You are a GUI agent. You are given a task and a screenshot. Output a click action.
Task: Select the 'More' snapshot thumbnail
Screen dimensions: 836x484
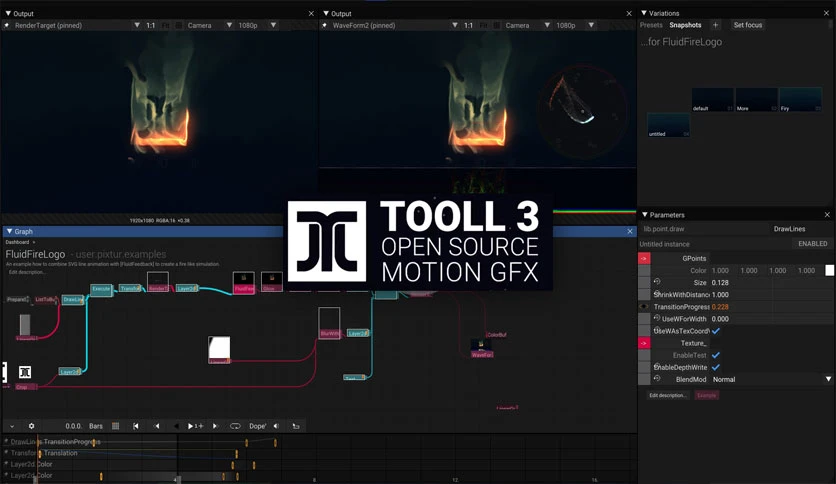pos(756,100)
